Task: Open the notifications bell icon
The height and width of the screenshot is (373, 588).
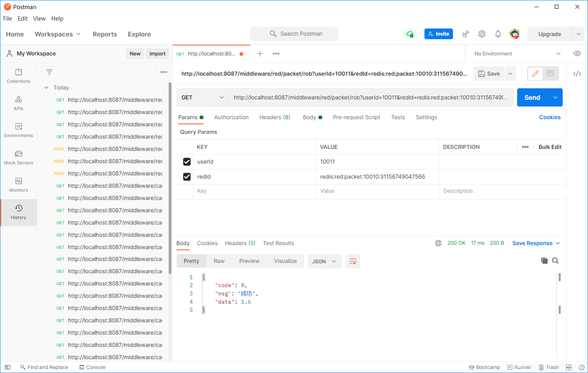Action: click(x=498, y=34)
